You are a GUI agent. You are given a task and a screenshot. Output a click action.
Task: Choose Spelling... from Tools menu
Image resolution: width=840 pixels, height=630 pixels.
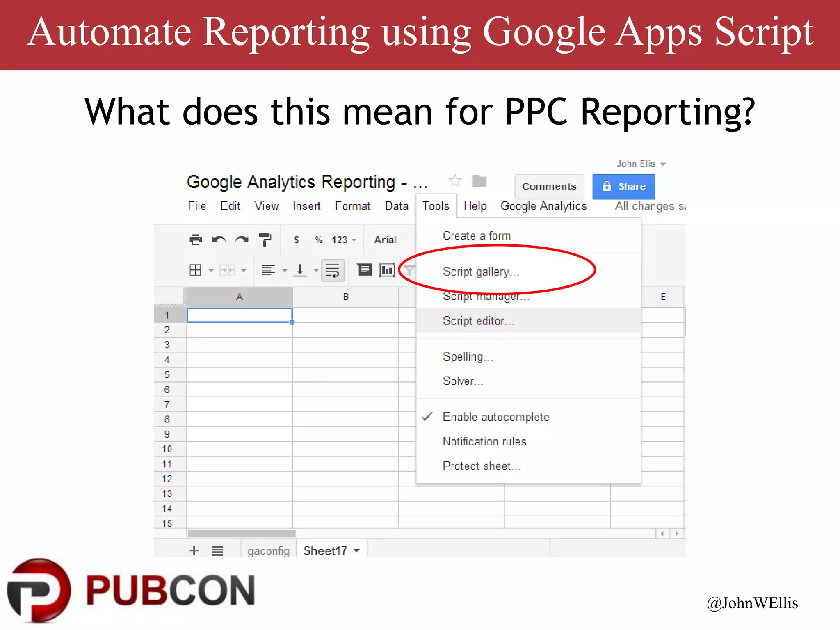click(x=528, y=356)
